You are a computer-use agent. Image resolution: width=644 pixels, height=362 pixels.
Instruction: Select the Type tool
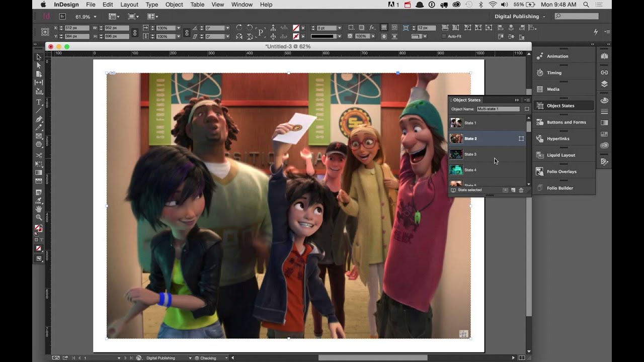pyautogui.click(x=39, y=102)
